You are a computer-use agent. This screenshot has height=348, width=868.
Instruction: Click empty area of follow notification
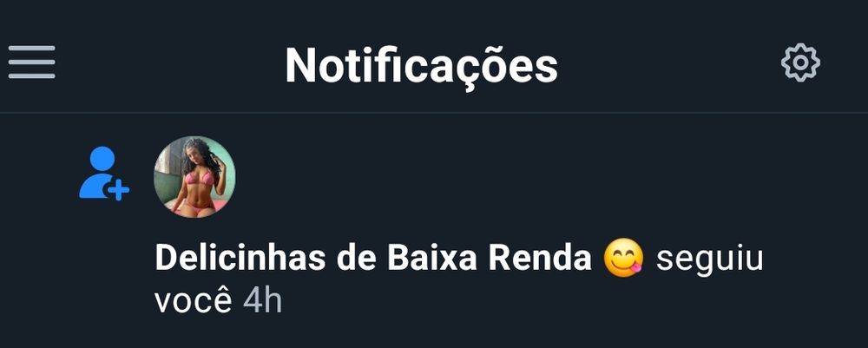tap(554, 177)
